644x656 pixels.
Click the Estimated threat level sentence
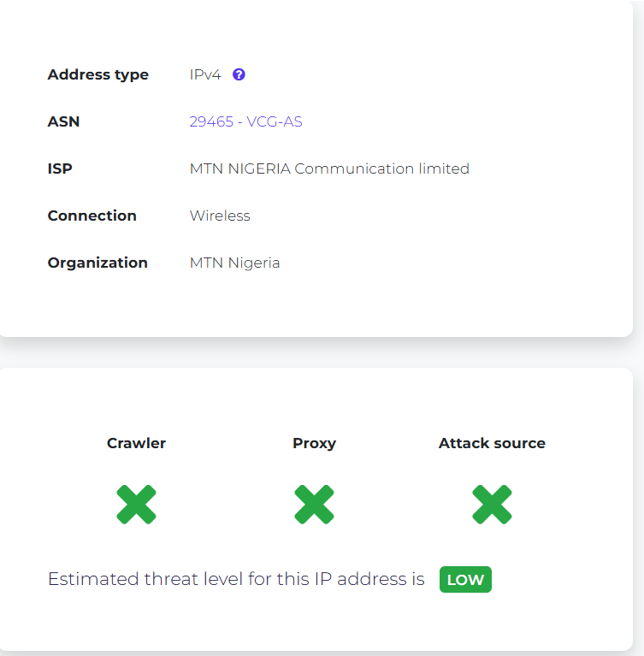pos(236,579)
